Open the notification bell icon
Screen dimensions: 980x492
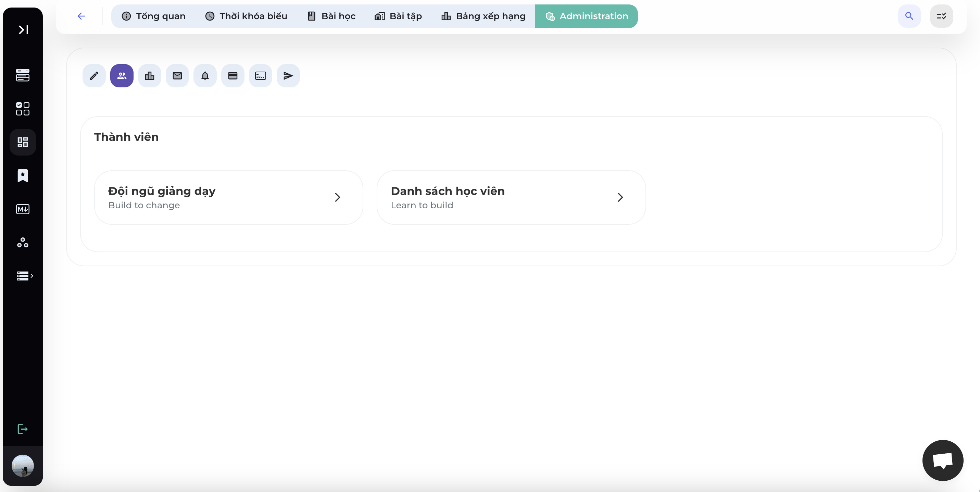coord(205,76)
